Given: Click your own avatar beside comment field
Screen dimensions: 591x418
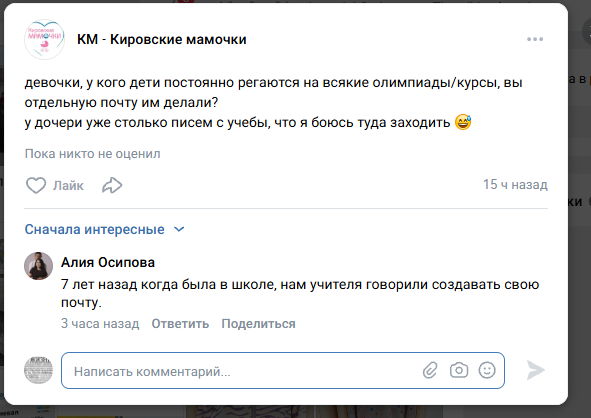Looking at the screenshot, I should [38, 370].
